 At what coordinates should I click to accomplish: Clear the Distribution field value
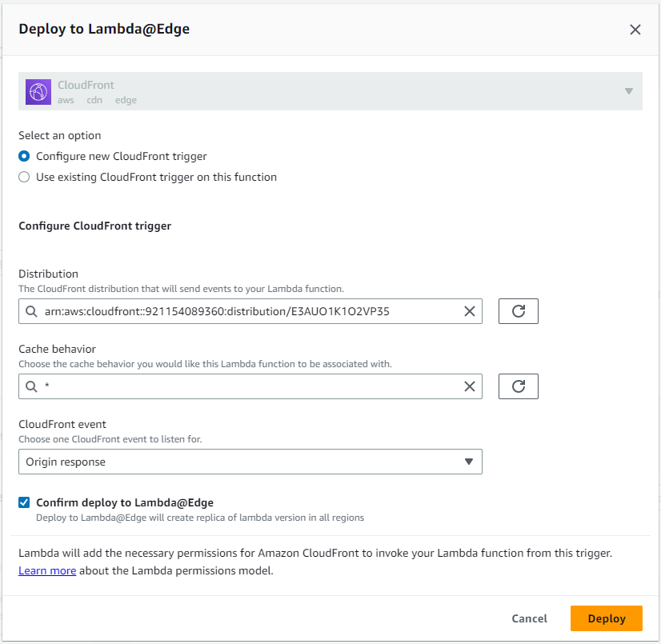click(x=470, y=311)
